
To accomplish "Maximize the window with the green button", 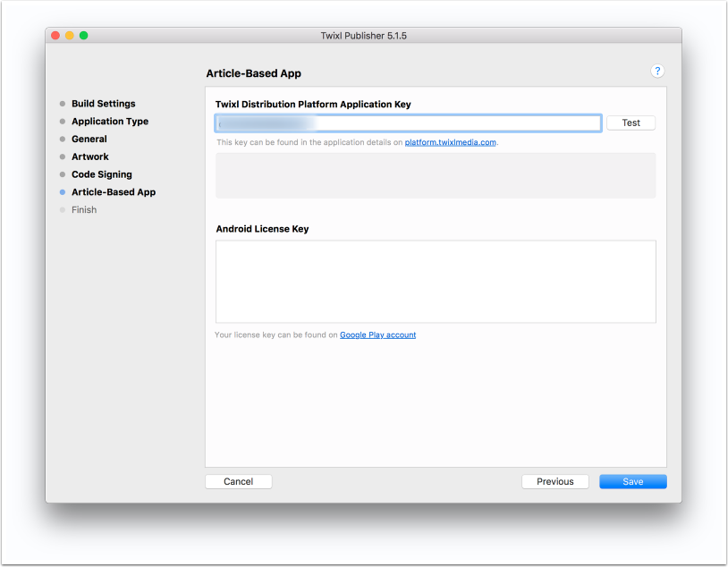I will (x=83, y=36).
